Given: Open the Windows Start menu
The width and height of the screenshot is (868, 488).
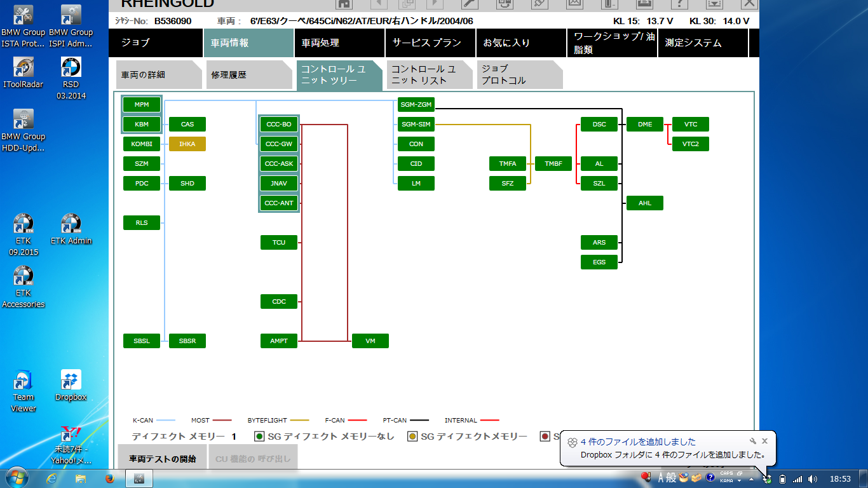Looking at the screenshot, I should 16,478.
